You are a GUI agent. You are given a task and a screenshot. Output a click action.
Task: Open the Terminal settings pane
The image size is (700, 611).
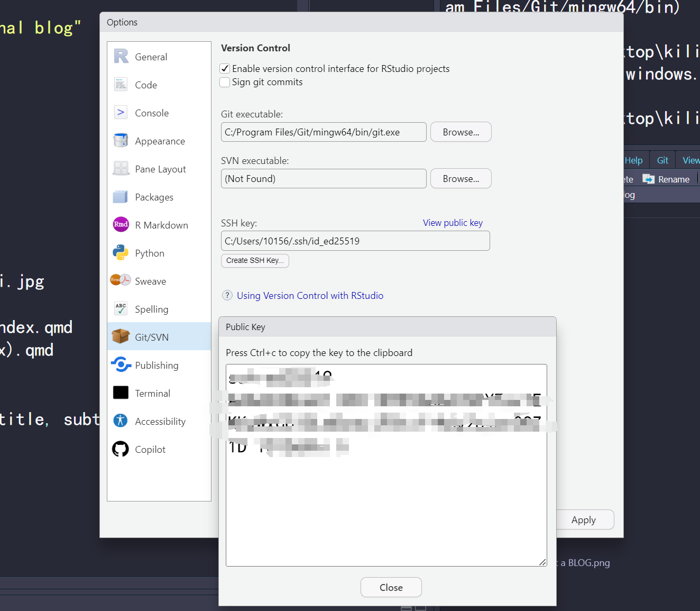pyautogui.click(x=153, y=393)
